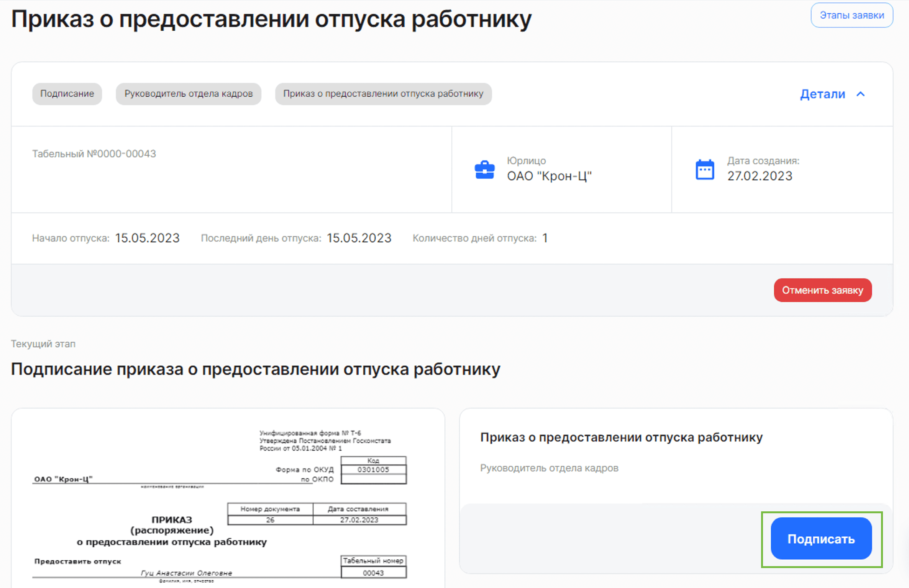Select the Руководитель отдела кадров tag chip
The width and height of the screenshot is (909, 588).
tap(189, 94)
